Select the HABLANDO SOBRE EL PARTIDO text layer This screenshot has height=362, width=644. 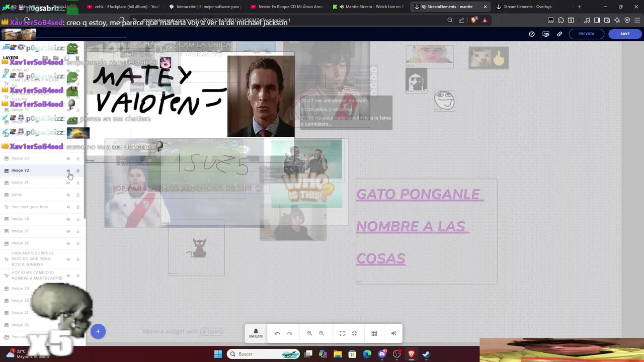pyautogui.click(x=42, y=259)
